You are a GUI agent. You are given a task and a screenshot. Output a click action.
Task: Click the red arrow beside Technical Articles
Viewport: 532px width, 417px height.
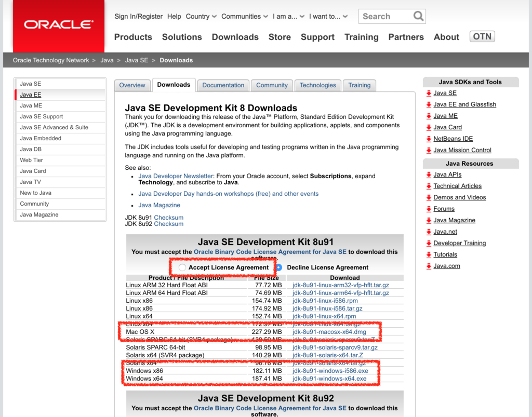click(x=429, y=186)
